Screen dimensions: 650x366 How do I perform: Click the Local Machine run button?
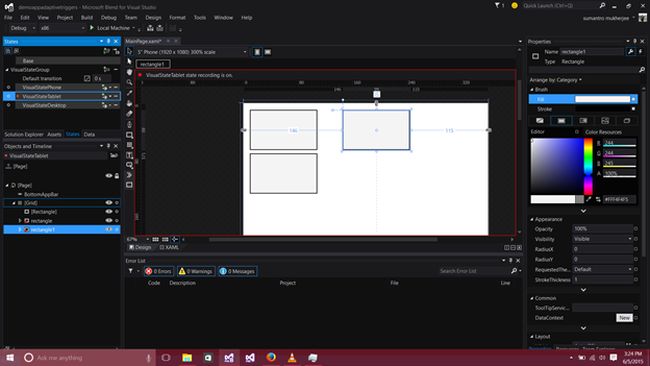pos(109,28)
